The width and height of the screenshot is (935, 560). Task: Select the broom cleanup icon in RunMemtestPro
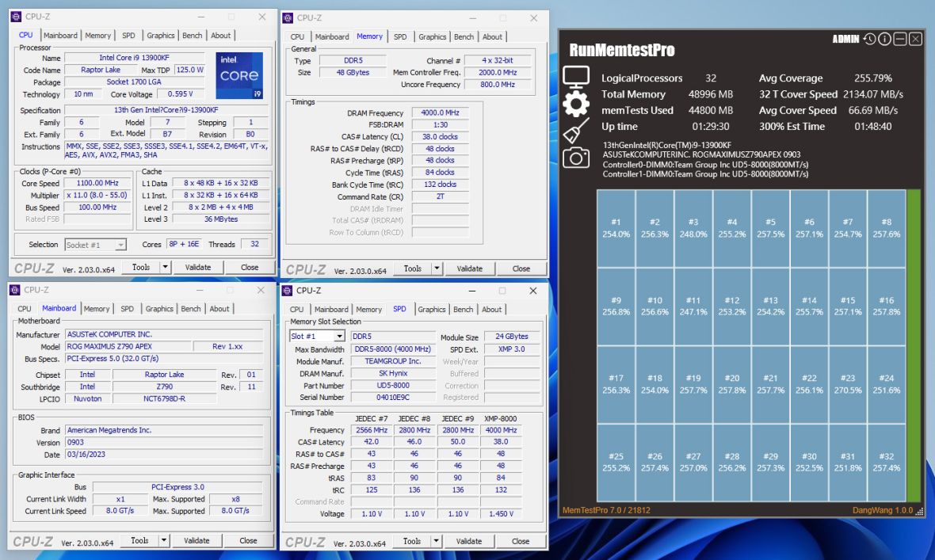[577, 127]
